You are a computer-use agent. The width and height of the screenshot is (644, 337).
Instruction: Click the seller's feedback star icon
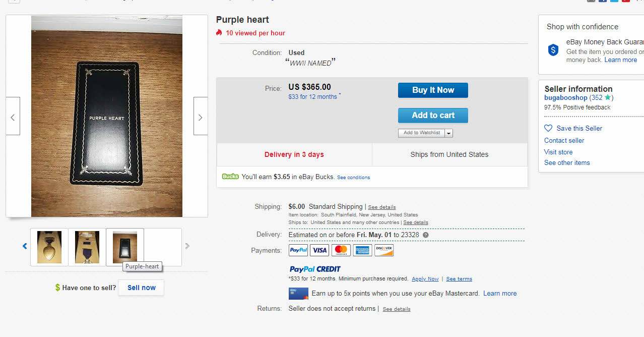point(608,97)
